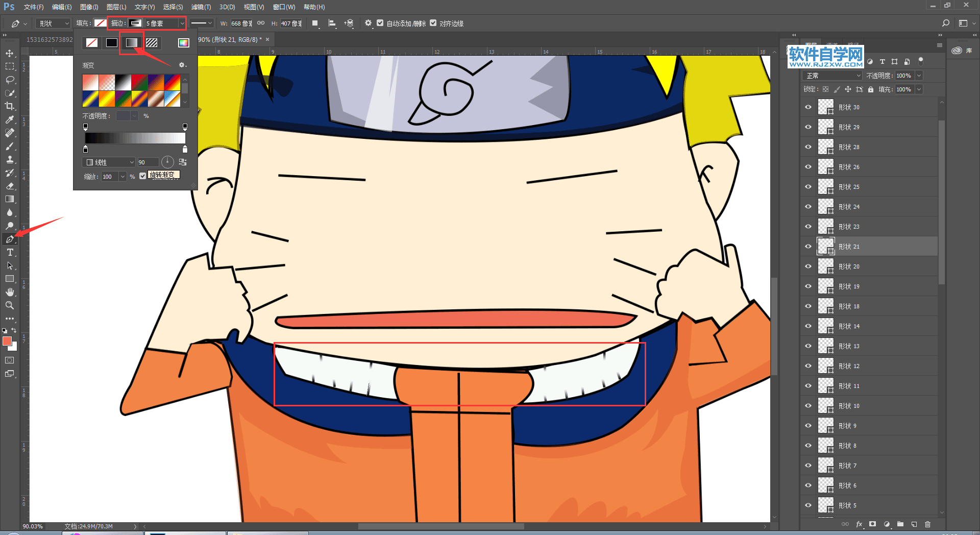Screen dimensions: 980x535
Task: Select the Hand tool
Action: tap(10, 292)
